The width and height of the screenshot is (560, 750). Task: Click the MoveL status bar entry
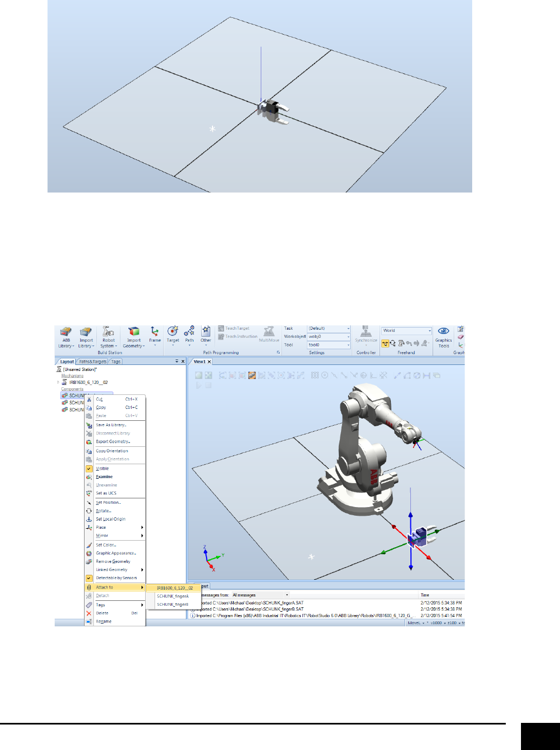point(414,623)
